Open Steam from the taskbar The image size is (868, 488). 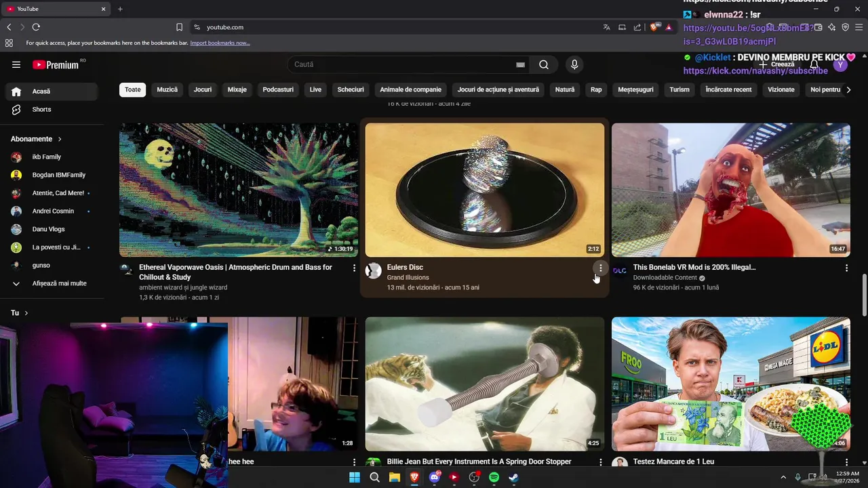point(514,477)
